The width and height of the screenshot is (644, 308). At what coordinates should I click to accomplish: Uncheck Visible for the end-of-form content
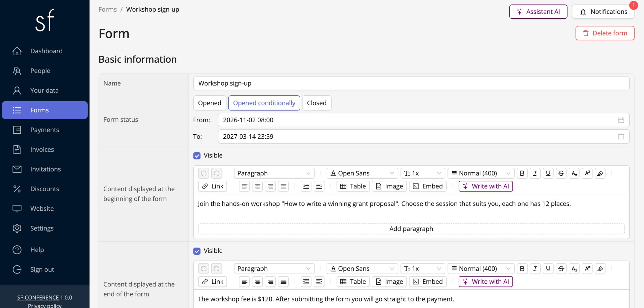click(x=197, y=251)
